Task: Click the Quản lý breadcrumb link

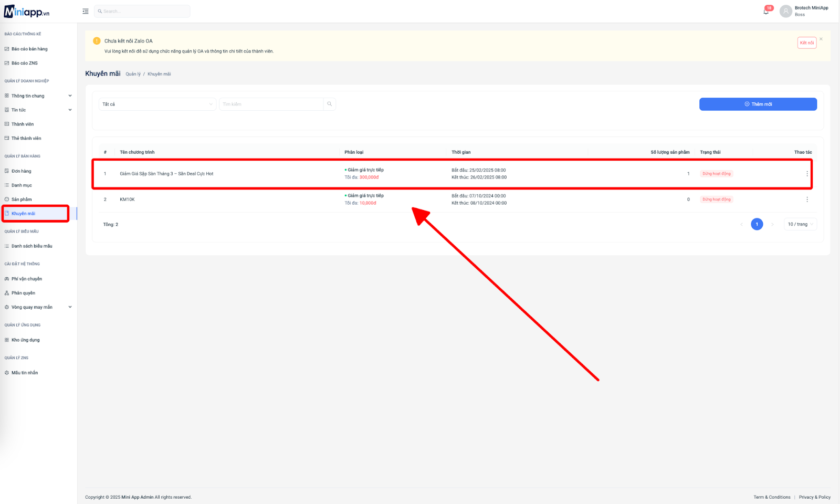Action: point(133,74)
